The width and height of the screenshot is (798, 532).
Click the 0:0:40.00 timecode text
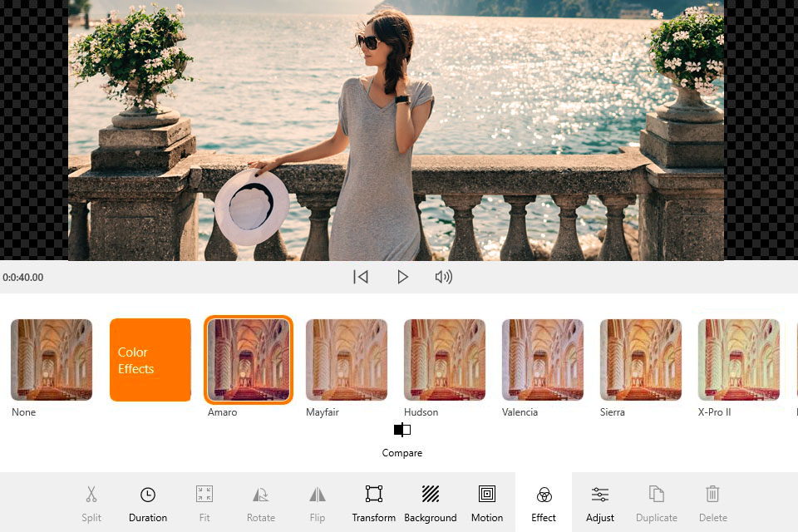23,278
